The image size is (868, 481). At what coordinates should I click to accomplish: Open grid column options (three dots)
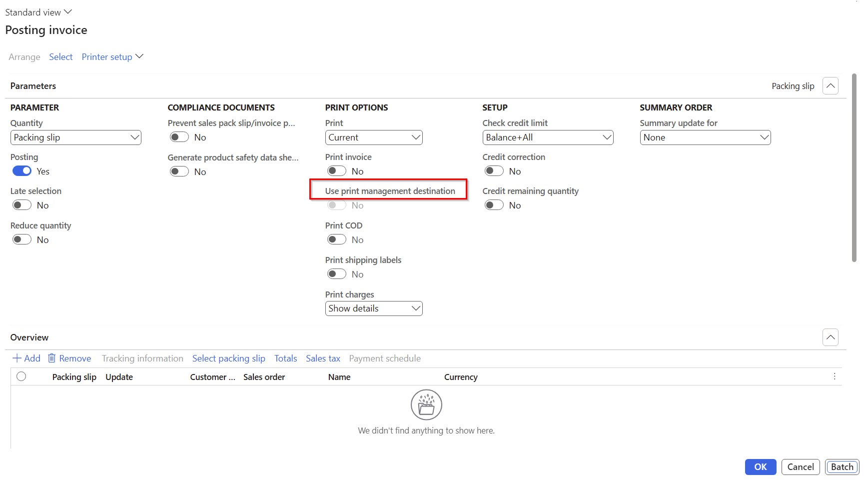tap(834, 376)
